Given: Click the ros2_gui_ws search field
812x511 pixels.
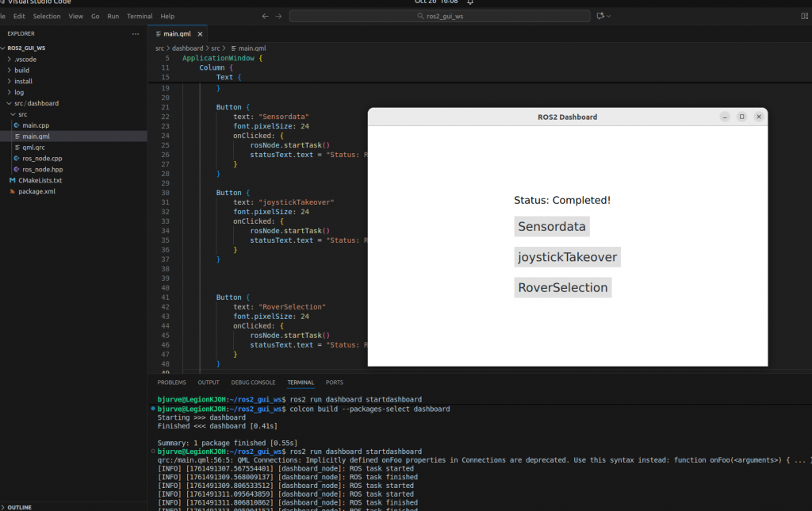Looking at the screenshot, I should click(439, 16).
